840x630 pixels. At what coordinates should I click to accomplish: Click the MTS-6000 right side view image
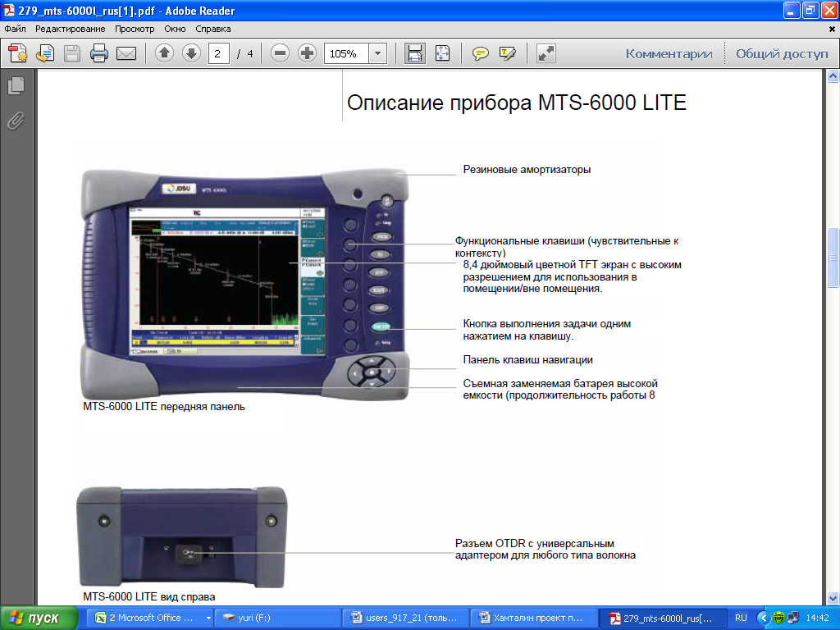tap(181, 536)
